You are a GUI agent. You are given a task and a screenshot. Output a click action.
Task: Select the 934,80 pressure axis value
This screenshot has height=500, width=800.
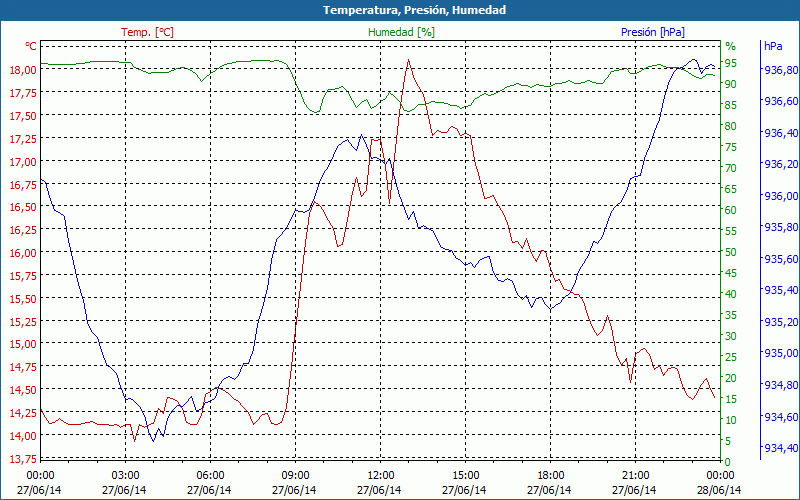coord(779,385)
